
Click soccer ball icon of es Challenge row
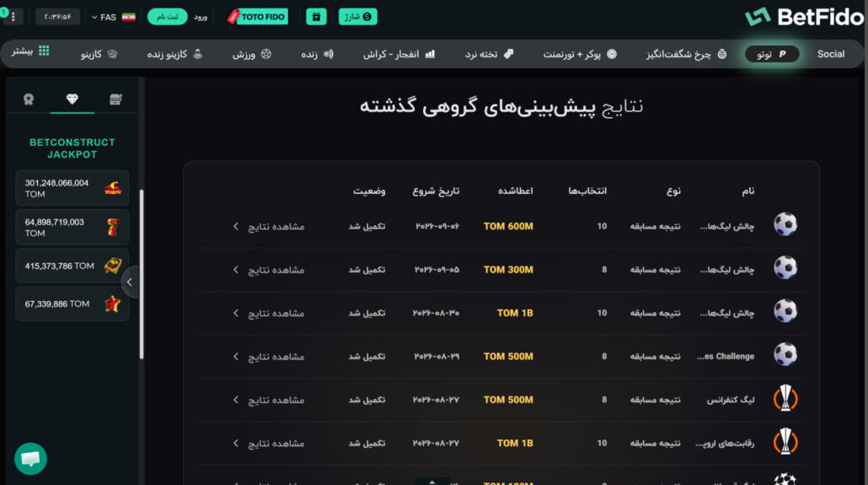[785, 355]
